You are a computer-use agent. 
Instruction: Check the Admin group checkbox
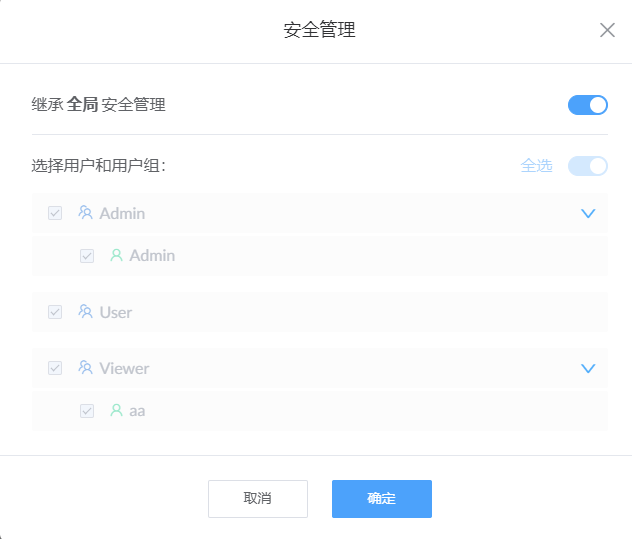[55, 213]
